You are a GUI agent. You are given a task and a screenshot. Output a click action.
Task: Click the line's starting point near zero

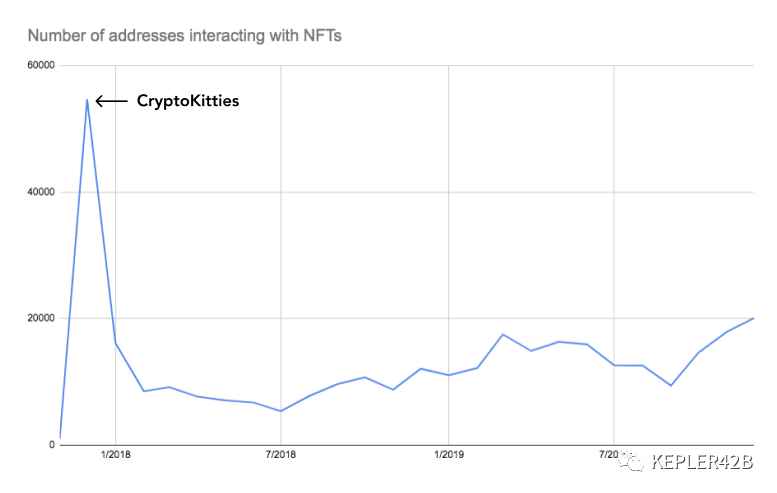[61, 438]
